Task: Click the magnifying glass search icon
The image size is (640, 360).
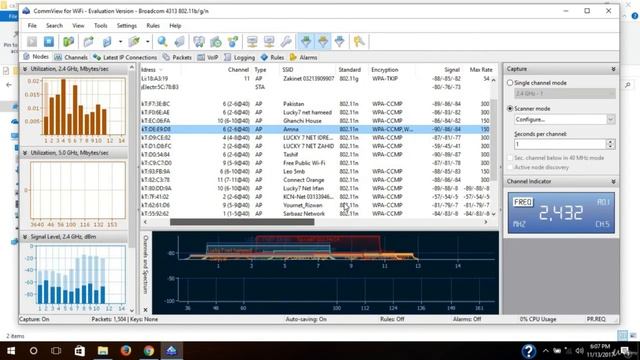Action: coord(162,41)
